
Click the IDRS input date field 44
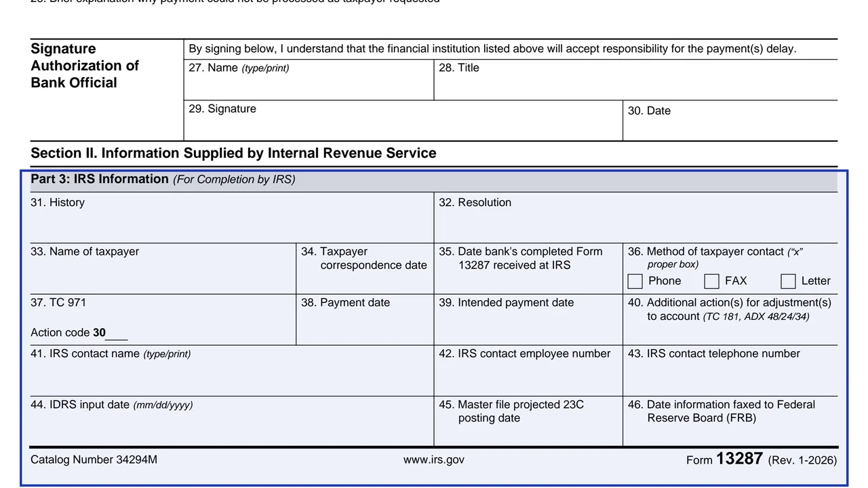[231, 422]
